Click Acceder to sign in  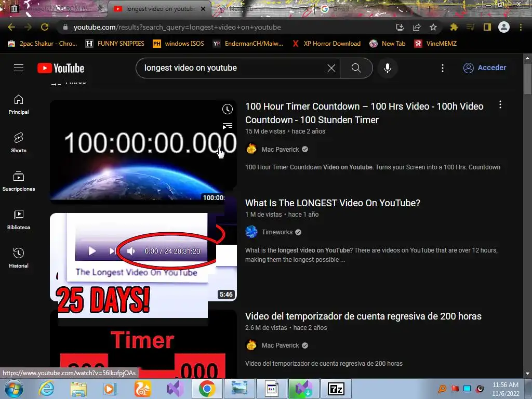(x=485, y=68)
